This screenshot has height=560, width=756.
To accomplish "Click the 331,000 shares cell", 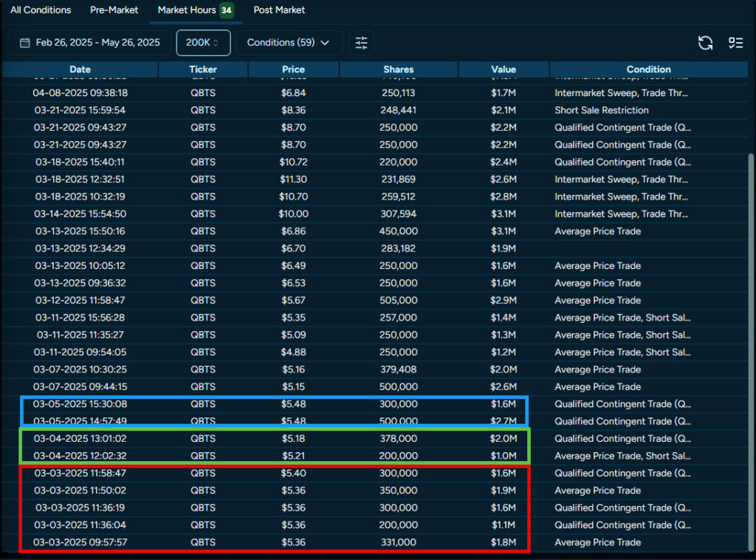I will tap(398, 542).
